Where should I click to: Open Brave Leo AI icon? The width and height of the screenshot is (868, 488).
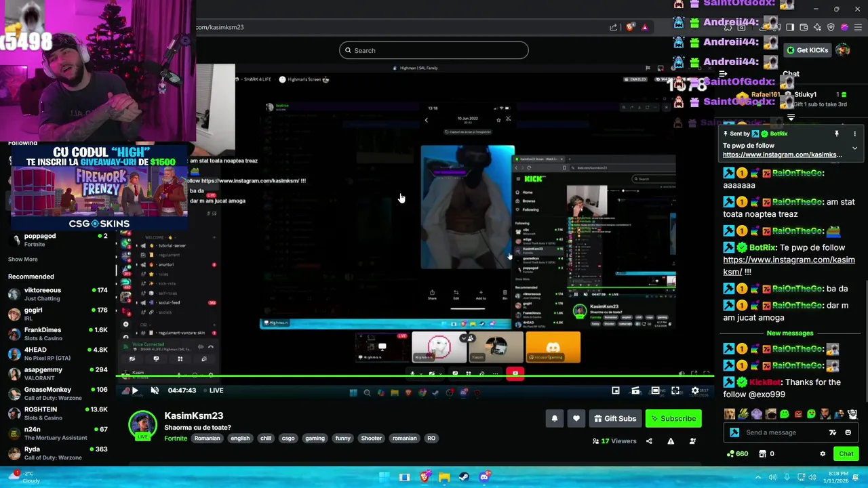click(x=817, y=27)
